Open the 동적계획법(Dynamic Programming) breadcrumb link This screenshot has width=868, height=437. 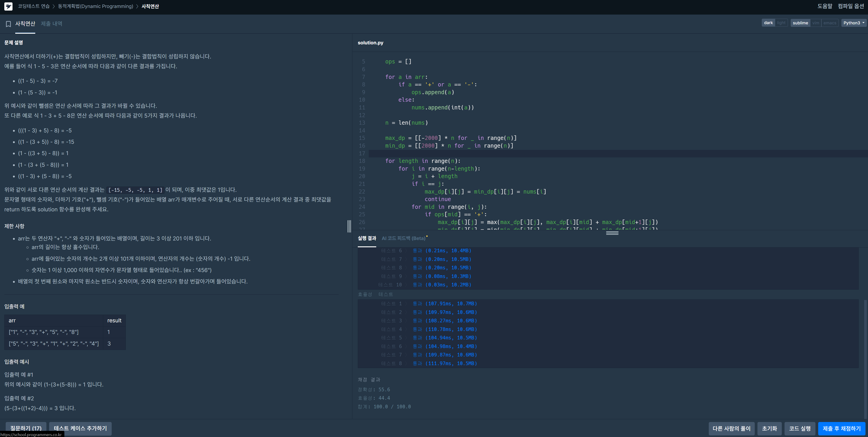[x=95, y=6]
